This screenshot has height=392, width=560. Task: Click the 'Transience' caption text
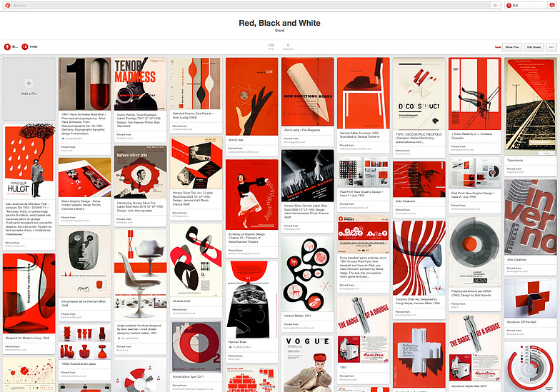click(515, 160)
